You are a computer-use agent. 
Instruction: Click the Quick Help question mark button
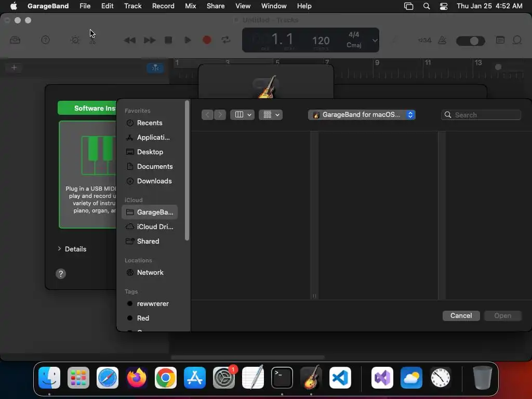(x=46, y=40)
